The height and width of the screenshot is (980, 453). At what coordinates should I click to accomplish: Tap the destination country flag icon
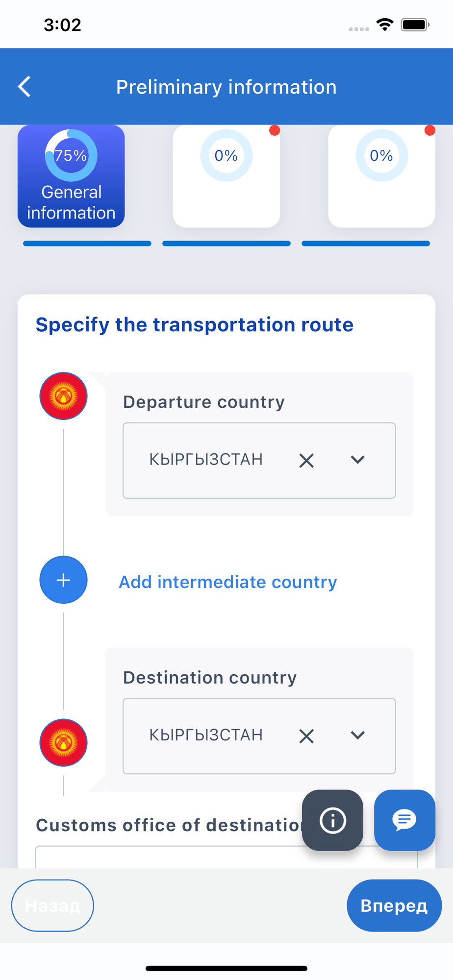[63, 743]
